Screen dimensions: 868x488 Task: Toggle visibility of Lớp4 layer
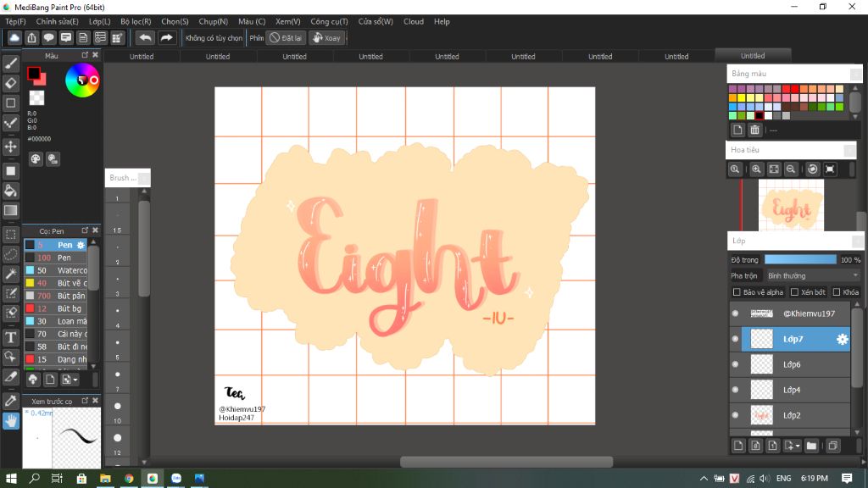tap(735, 390)
